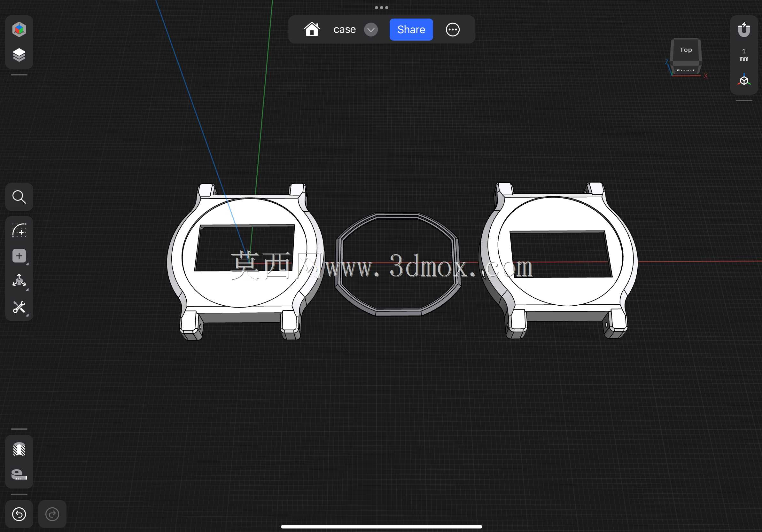Click the case document name

(345, 29)
